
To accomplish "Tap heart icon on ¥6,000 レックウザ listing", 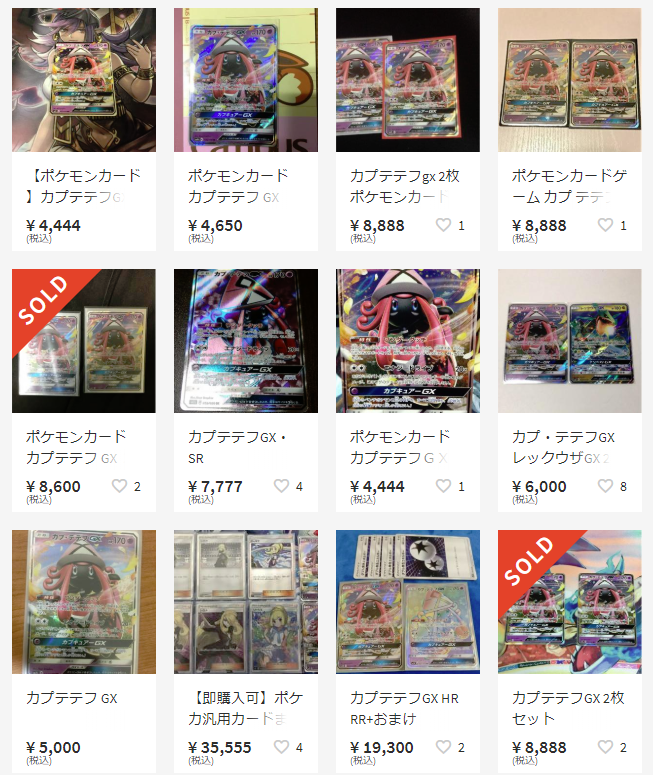I will 606,486.
